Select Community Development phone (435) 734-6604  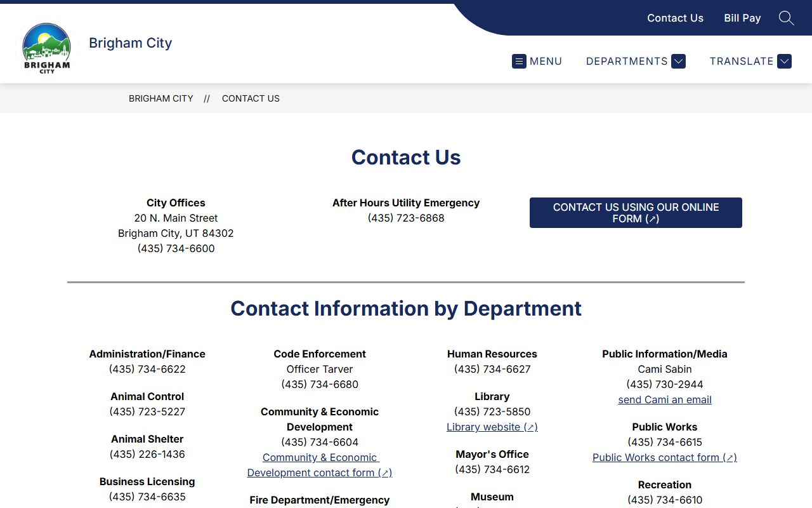pos(320,442)
